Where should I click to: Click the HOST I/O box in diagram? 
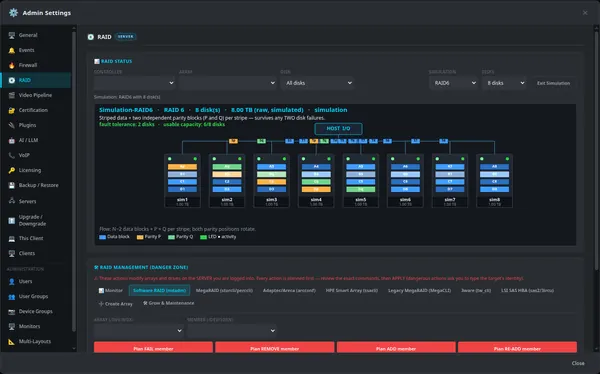[x=338, y=129]
